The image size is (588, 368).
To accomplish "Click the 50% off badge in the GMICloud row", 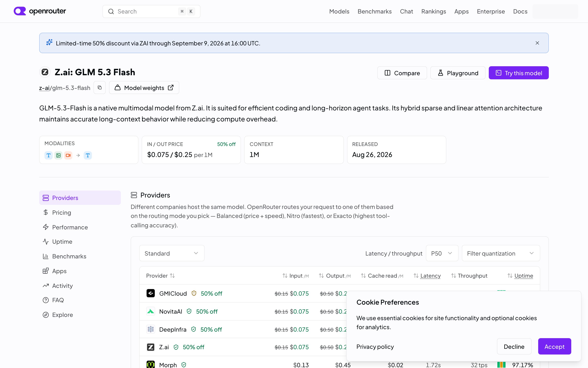I will click(211, 294).
